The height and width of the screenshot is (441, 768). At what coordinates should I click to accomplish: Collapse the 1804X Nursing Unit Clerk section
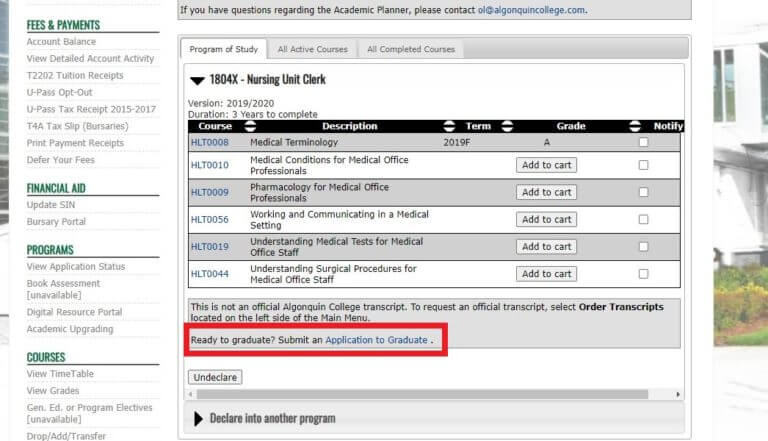tap(198, 80)
